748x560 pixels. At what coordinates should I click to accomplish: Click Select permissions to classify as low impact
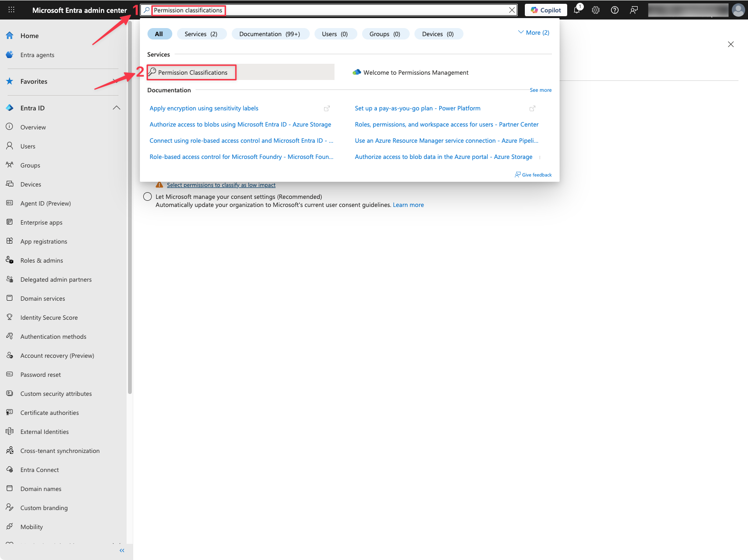221,185
